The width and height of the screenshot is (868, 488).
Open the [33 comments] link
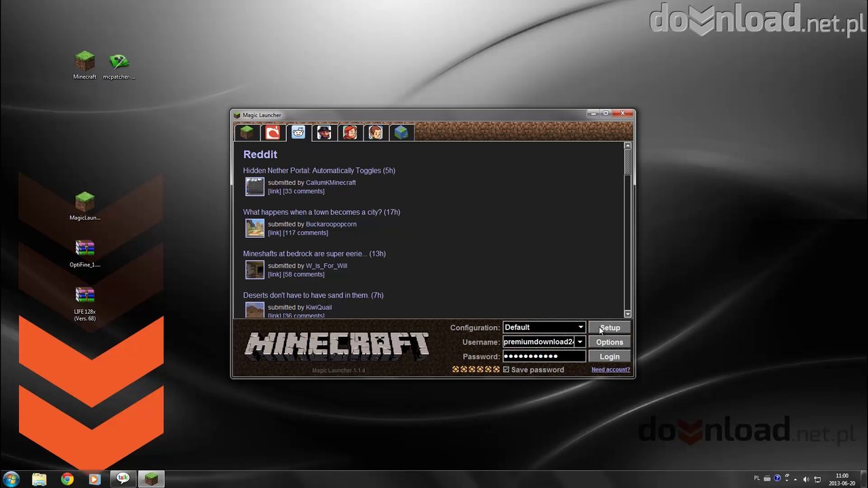tap(304, 191)
